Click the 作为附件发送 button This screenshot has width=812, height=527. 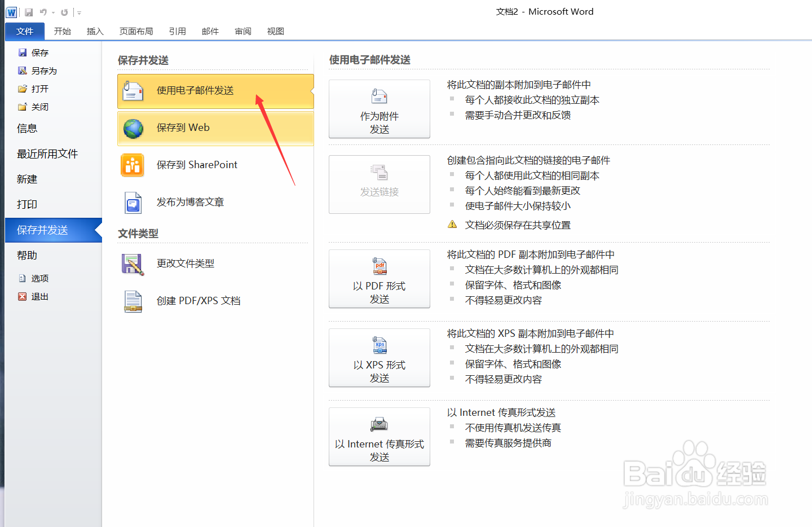379,109
